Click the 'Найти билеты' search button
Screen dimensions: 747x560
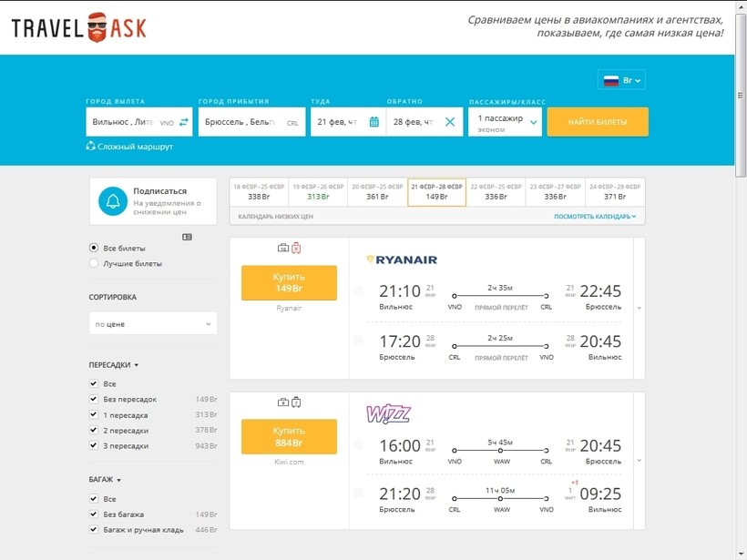(x=598, y=122)
